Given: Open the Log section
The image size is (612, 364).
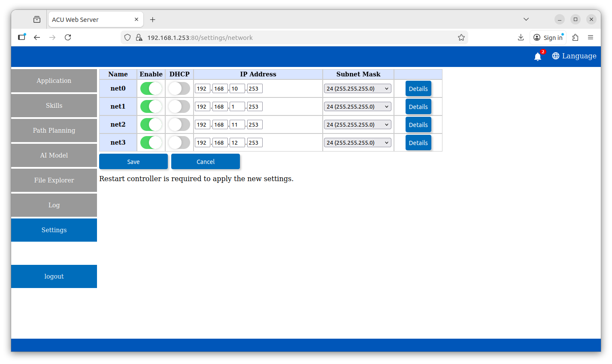Looking at the screenshot, I should pos(54,205).
